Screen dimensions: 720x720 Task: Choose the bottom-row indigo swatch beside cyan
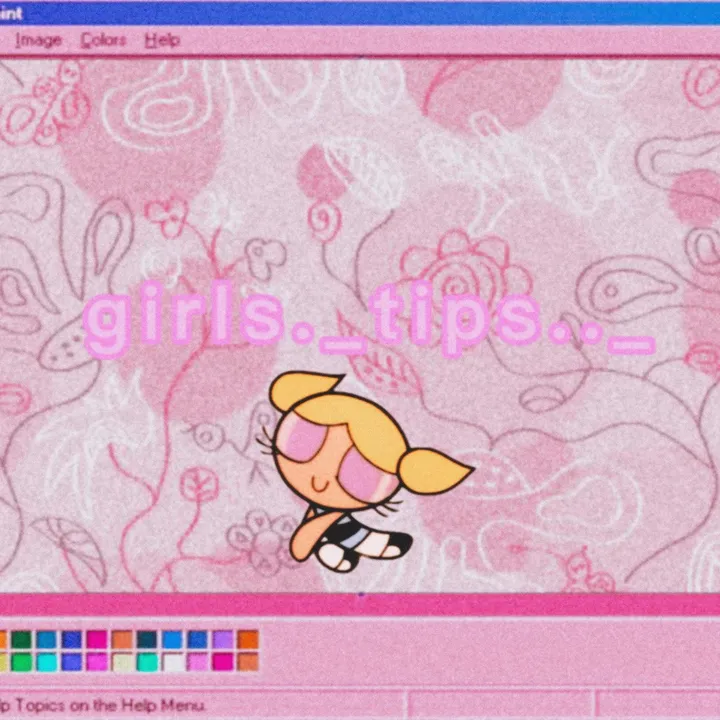(x=72, y=662)
